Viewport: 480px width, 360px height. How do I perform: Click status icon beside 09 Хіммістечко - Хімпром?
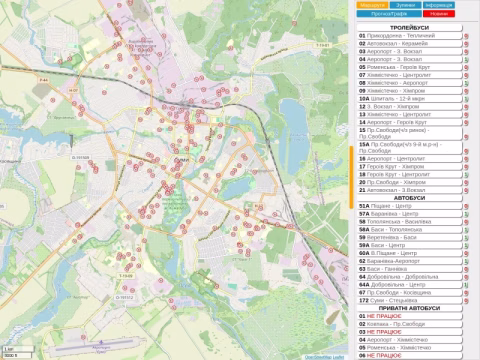466,91
